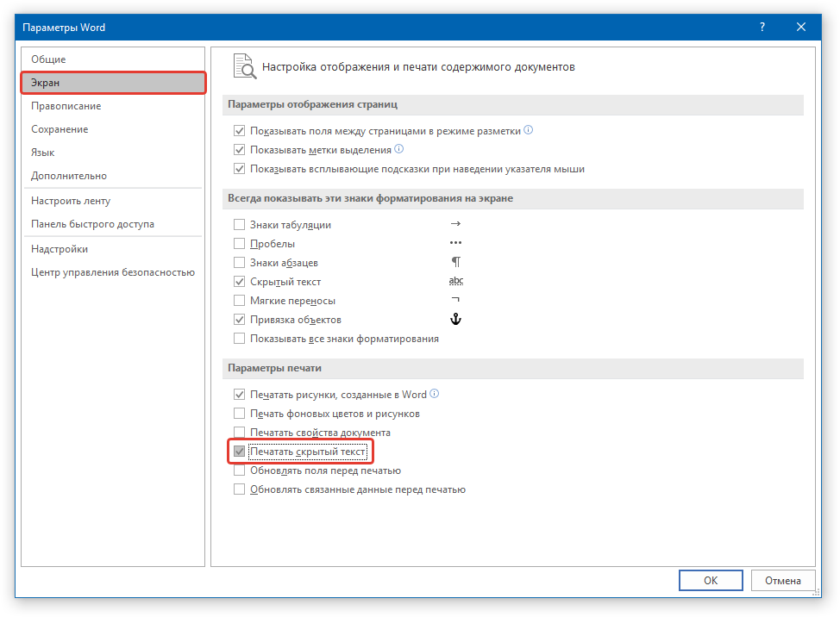Check 'Обновлять поля перед печатью' option
The image size is (840, 617).
click(240, 471)
